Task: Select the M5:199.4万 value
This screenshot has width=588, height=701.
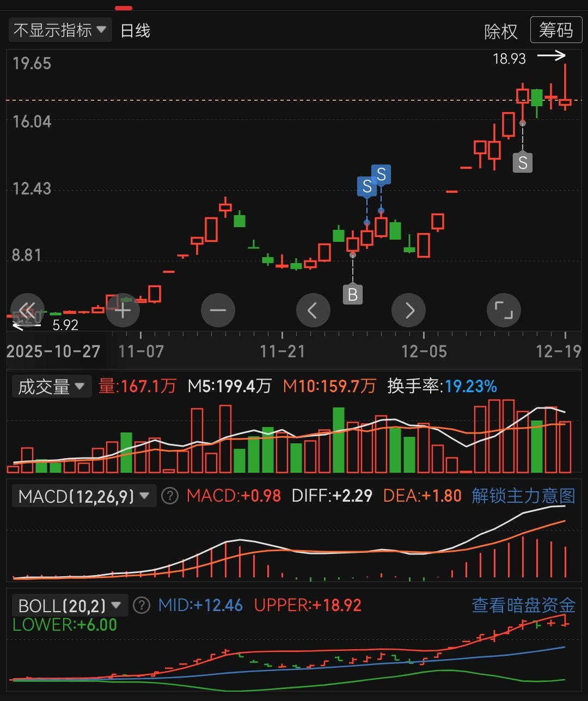Action: pyautogui.click(x=229, y=387)
